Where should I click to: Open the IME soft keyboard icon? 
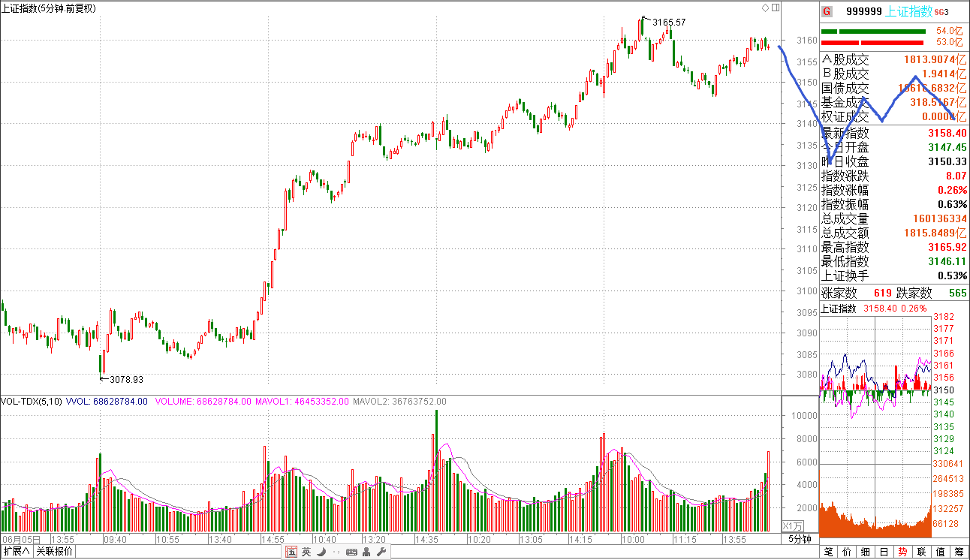point(351,552)
